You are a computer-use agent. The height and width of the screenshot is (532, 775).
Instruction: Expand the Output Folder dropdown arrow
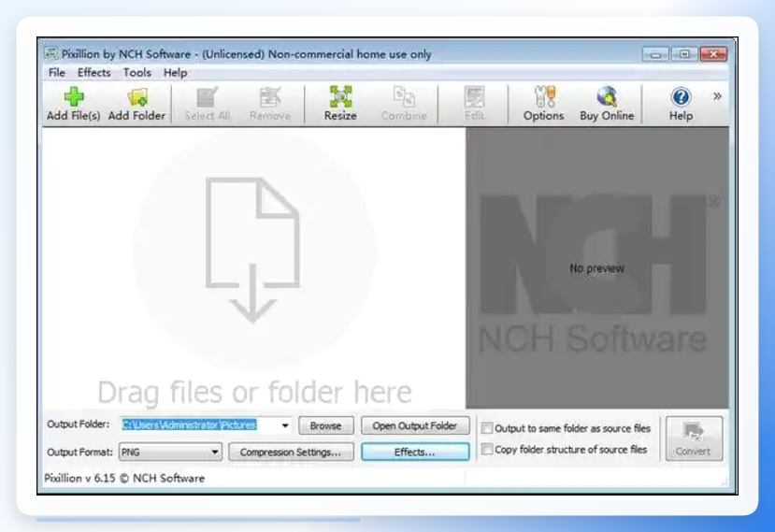tap(285, 425)
